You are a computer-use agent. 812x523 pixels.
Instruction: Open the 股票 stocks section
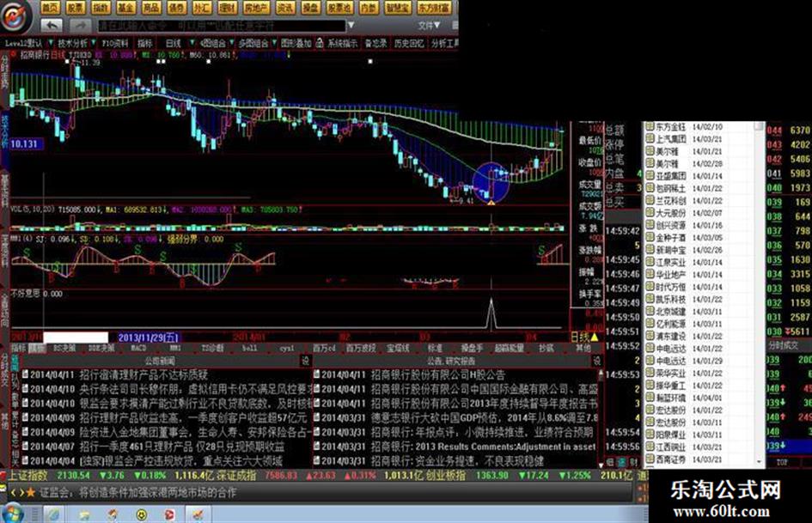pos(75,8)
